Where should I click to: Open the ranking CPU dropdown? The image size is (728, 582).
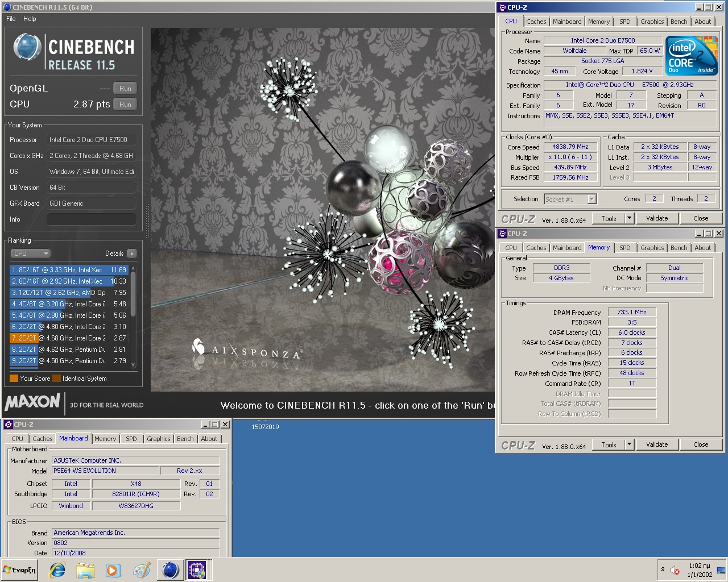31,253
